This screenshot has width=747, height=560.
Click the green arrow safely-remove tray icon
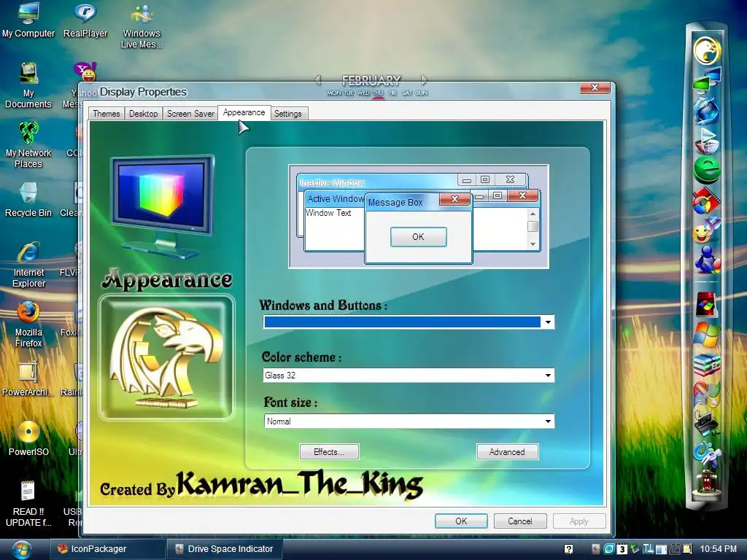click(635, 549)
